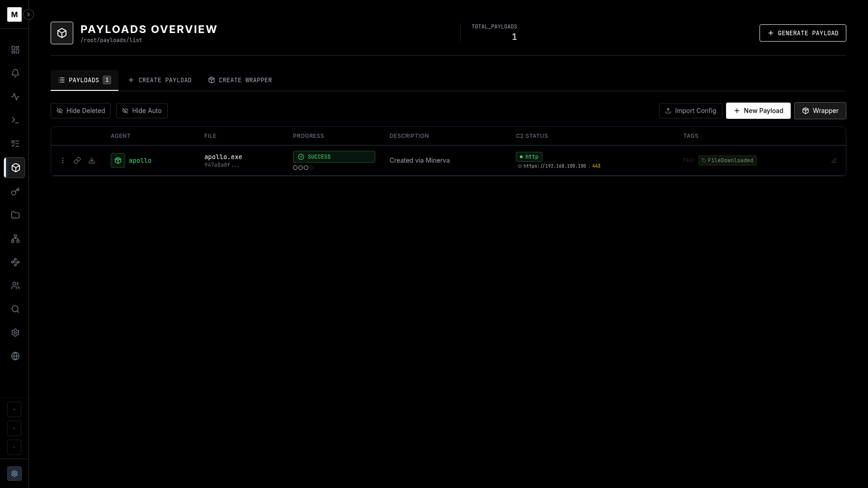Screen dimensions: 868x488
Task: Open the globe icon at sidebar bottom
Action: click(15, 356)
